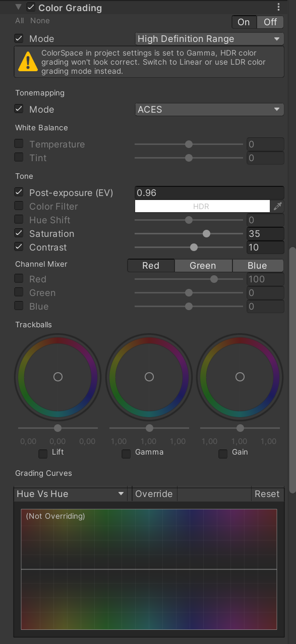This screenshot has width=296, height=644.
Task: Click the Channel Mixer Green slider handle
Action: point(189,292)
